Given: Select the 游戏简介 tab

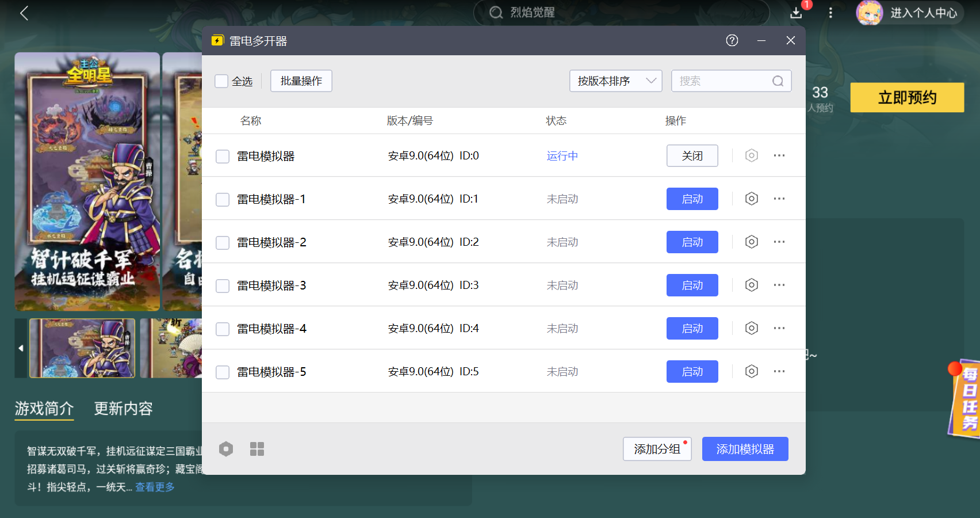Looking at the screenshot, I should tap(44, 409).
